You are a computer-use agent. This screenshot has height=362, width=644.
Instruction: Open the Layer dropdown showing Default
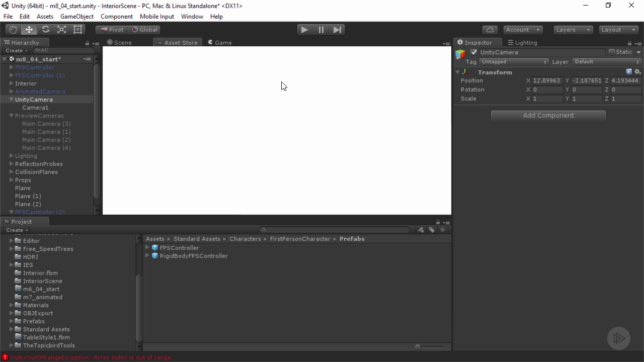point(607,62)
